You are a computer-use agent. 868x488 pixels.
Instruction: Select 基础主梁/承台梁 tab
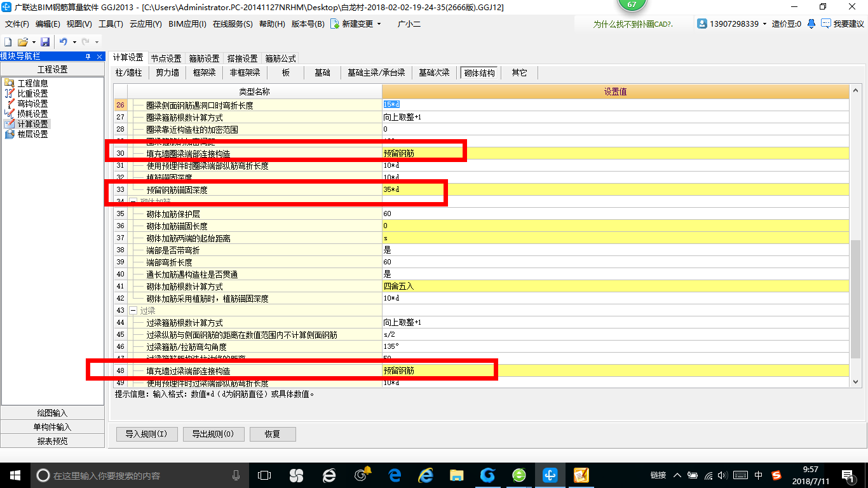click(376, 72)
